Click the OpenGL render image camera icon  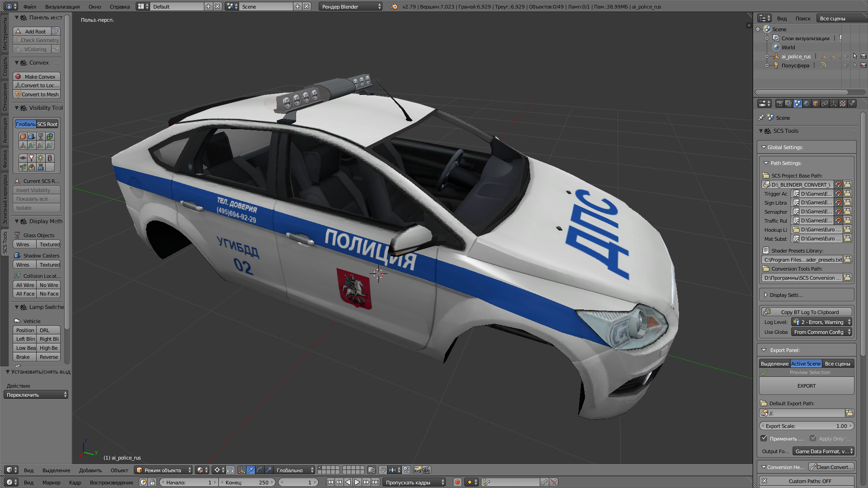tap(417, 470)
